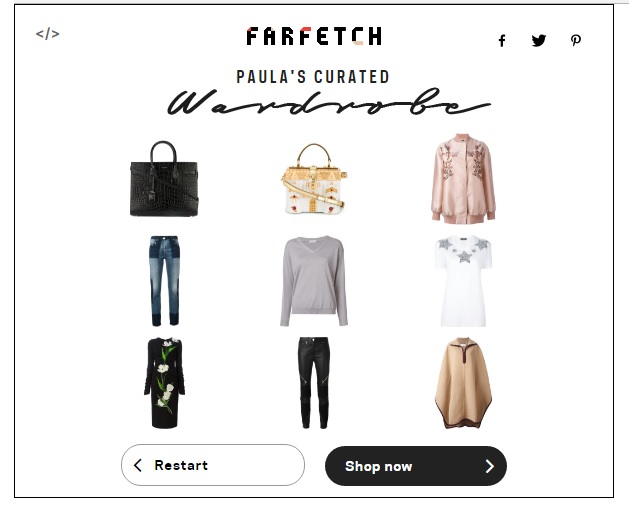The image size is (629, 508).
Task: Click the Farfetch logo
Action: tap(314, 36)
